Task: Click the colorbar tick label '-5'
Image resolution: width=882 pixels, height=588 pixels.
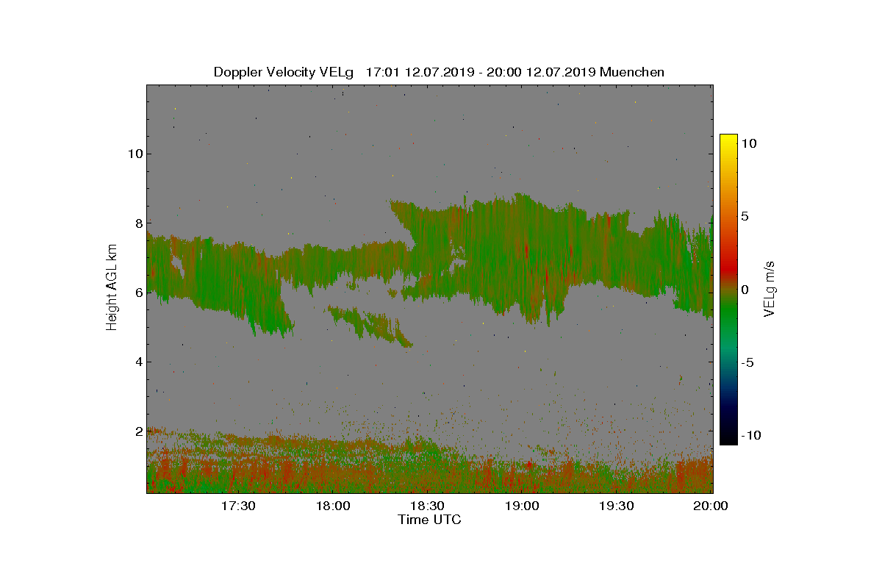Action: [746, 362]
